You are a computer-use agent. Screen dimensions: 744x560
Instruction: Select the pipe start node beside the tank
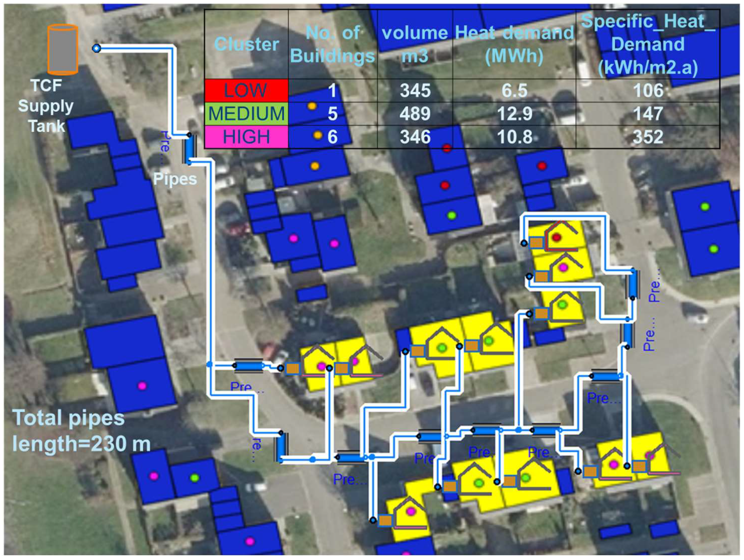pos(97,48)
